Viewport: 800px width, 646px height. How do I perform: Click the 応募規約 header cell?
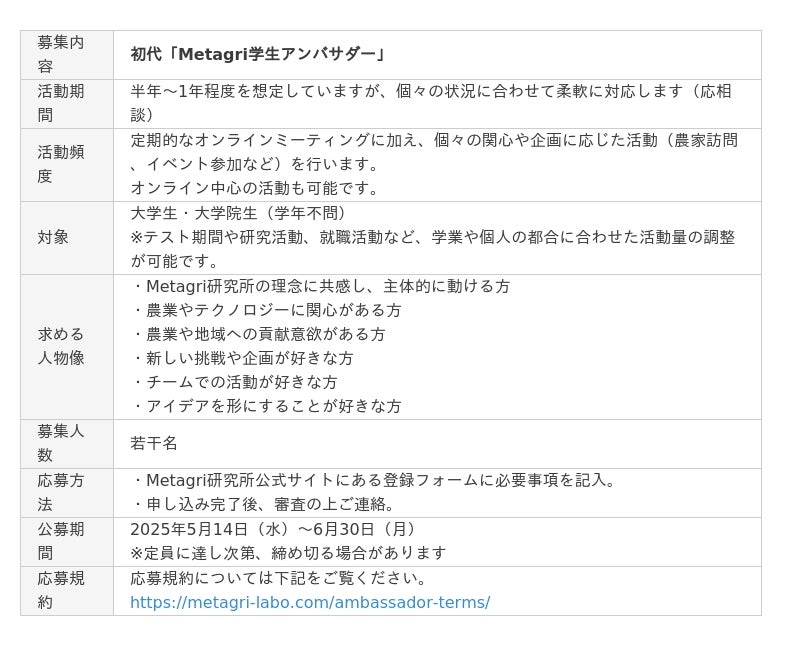pos(67,591)
